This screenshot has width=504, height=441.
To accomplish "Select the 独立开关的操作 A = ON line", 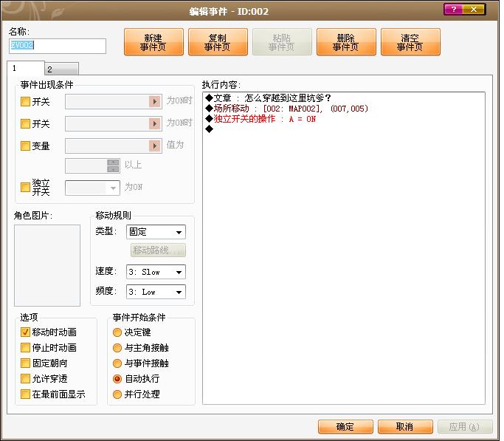I will 260,119.
